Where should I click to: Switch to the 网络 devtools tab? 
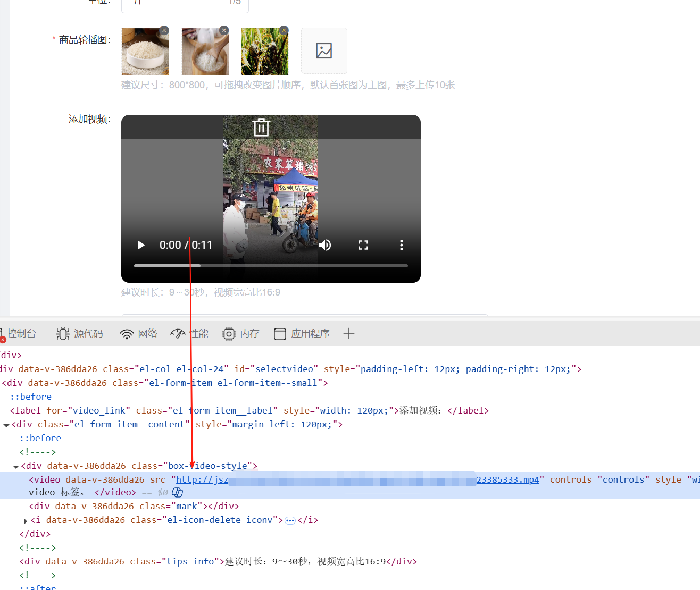[x=139, y=334]
